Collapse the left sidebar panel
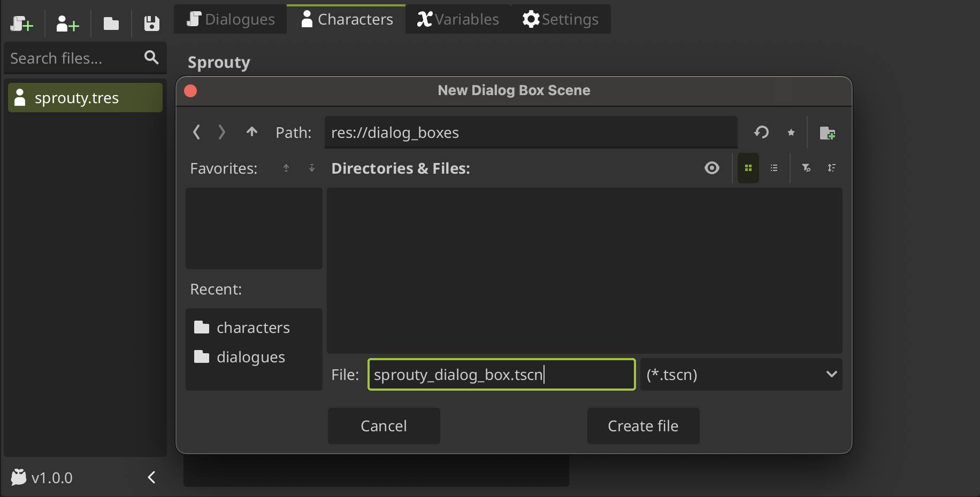The height and width of the screenshot is (497, 980). [151, 477]
